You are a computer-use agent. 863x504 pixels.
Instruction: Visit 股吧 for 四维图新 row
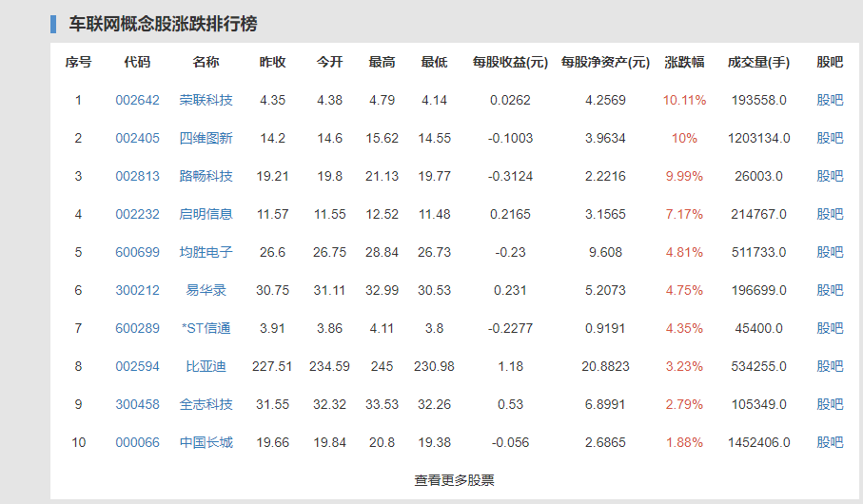tap(830, 138)
